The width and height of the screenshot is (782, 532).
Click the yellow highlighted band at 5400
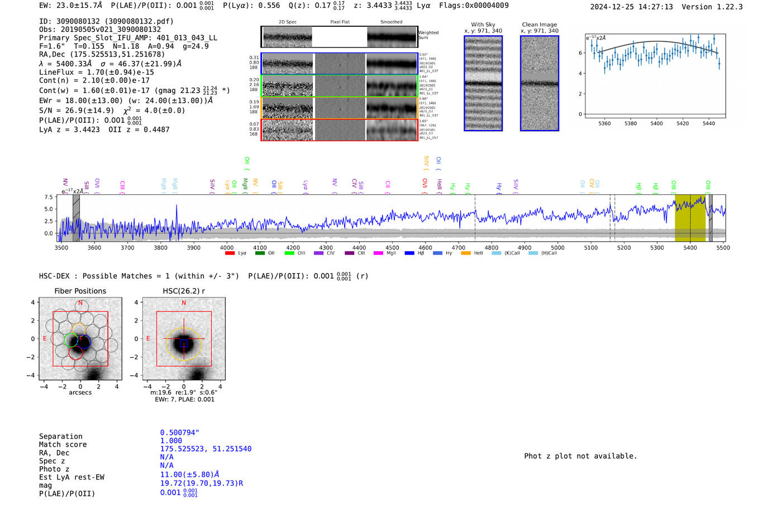coord(690,218)
